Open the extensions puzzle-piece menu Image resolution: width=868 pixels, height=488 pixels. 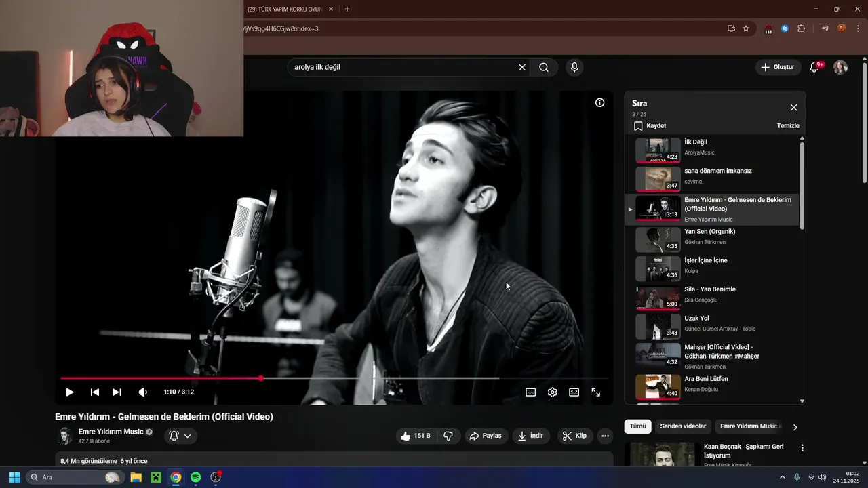801,28
